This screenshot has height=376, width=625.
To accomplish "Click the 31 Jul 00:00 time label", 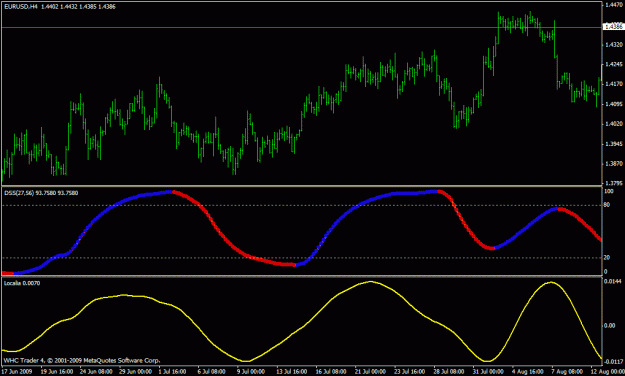I will point(488,372).
